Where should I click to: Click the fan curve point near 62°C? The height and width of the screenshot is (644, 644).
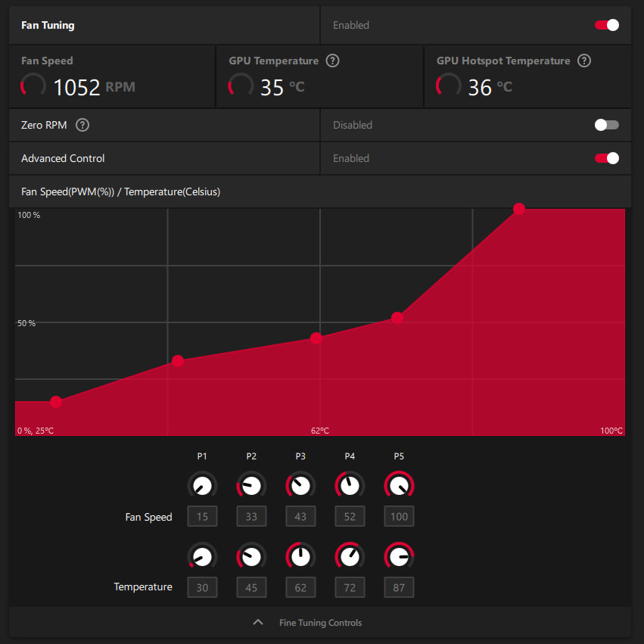pos(316,338)
